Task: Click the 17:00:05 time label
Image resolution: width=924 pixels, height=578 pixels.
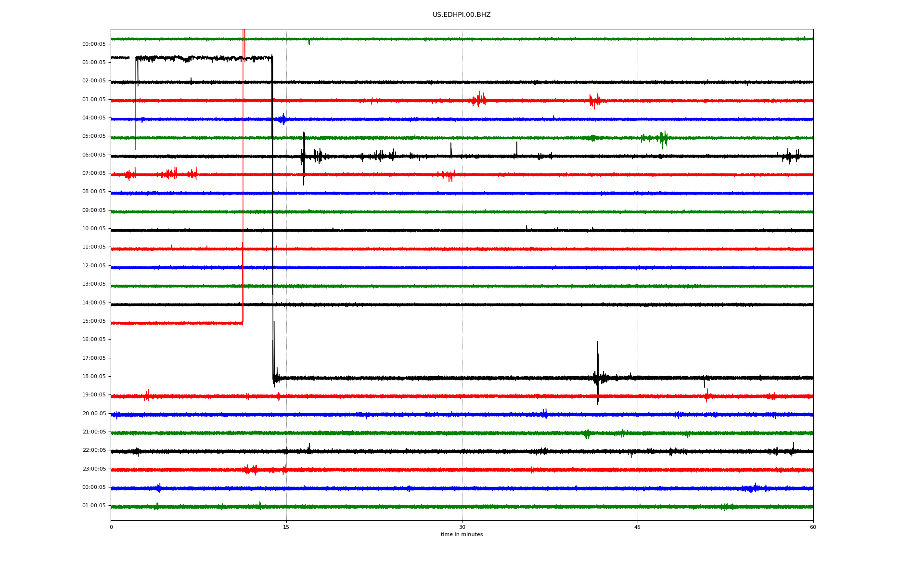Action: (94, 358)
